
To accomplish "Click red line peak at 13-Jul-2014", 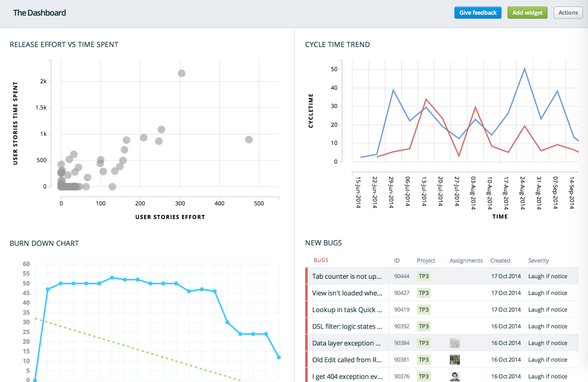I will tap(426, 99).
